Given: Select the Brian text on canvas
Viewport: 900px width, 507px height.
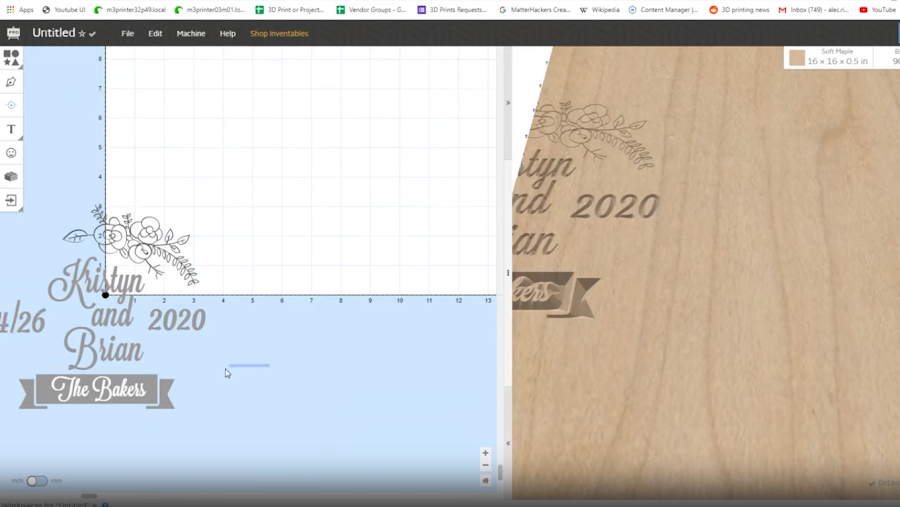Looking at the screenshot, I should coord(103,348).
